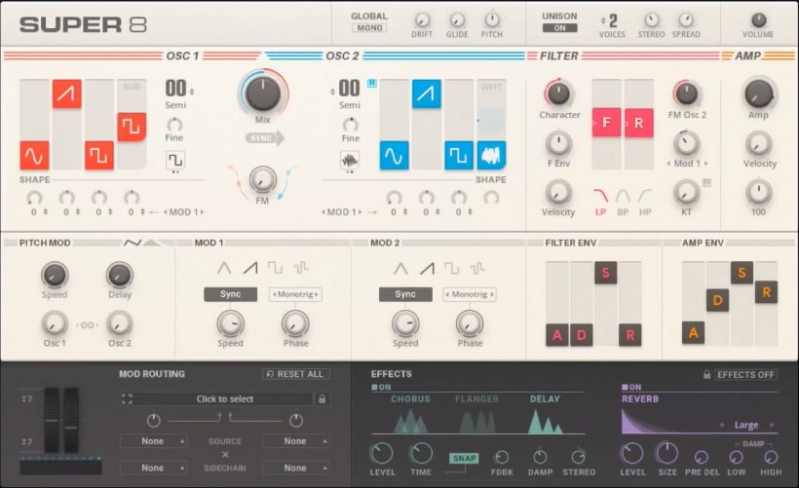This screenshot has width=799, height=488.
Task: Choose HP filter type
Action: [645, 201]
